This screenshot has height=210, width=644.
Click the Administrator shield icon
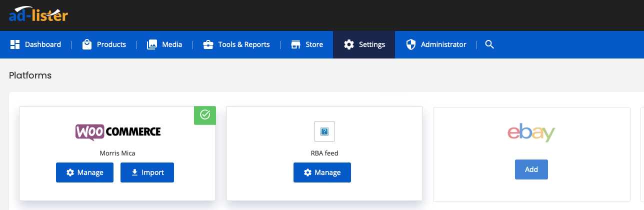(x=411, y=44)
